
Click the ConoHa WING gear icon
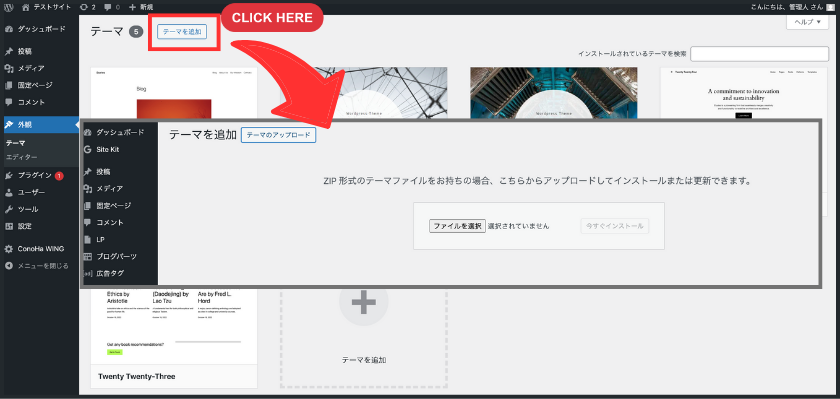(x=9, y=249)
